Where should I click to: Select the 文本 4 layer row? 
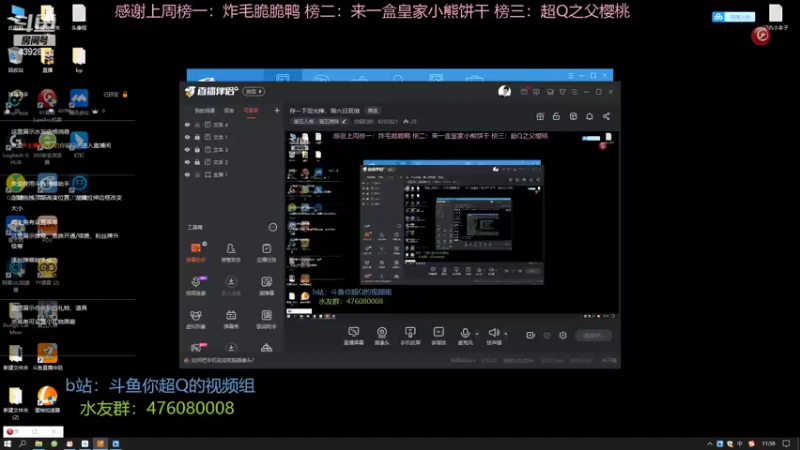pyautogui.click(x=231, y=124)
